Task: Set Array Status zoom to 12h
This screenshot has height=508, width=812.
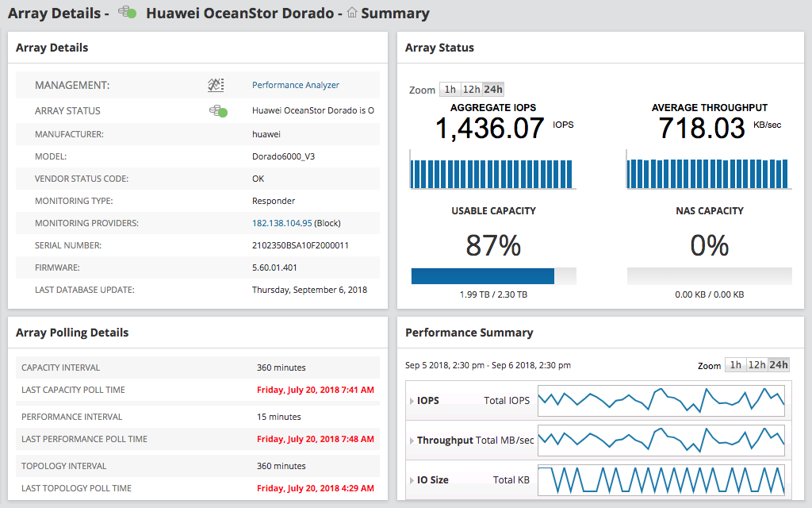Action: (471, 90)
